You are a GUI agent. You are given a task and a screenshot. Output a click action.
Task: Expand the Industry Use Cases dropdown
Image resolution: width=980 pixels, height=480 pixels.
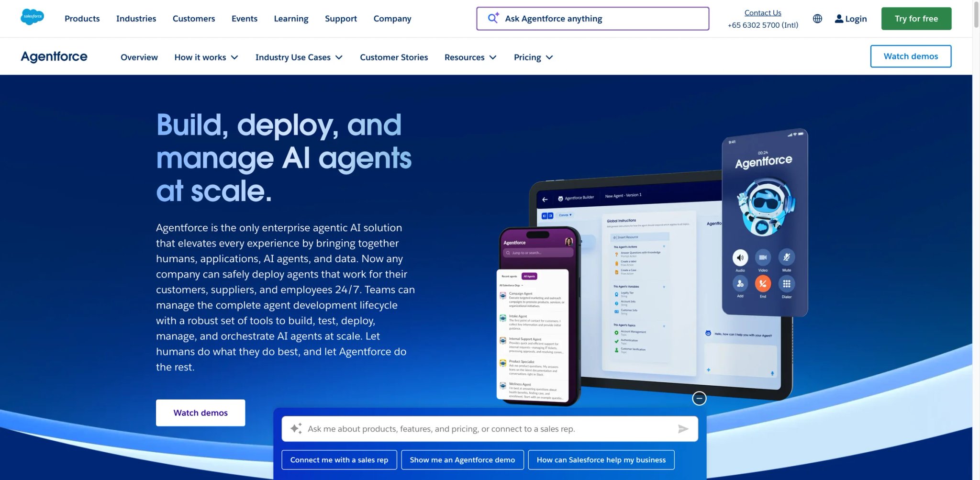pyautogui.click(x=299, y=57)
